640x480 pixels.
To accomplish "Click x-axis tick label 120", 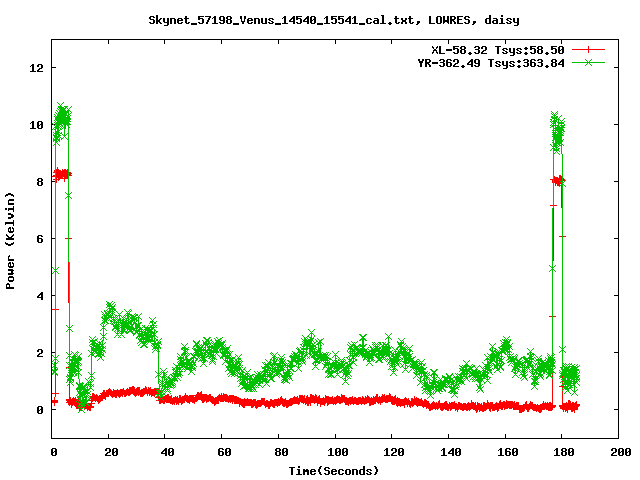I will click(394, 452).
